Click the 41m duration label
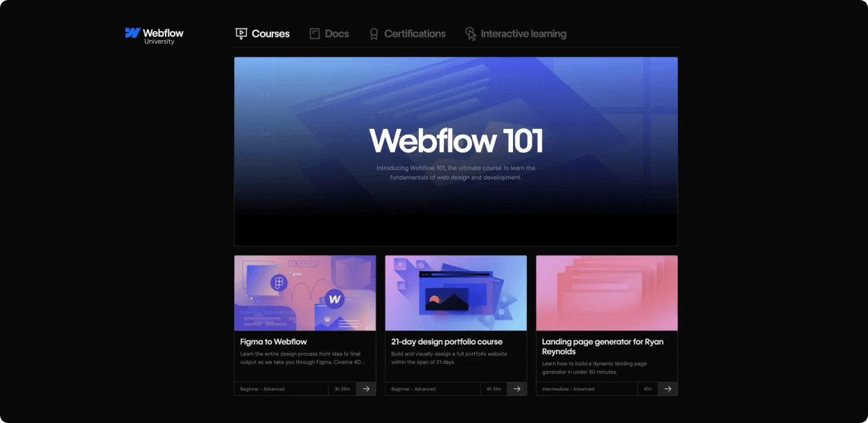Image resolution: width=868 pixels, height=423 pixels. pos(648,389)
